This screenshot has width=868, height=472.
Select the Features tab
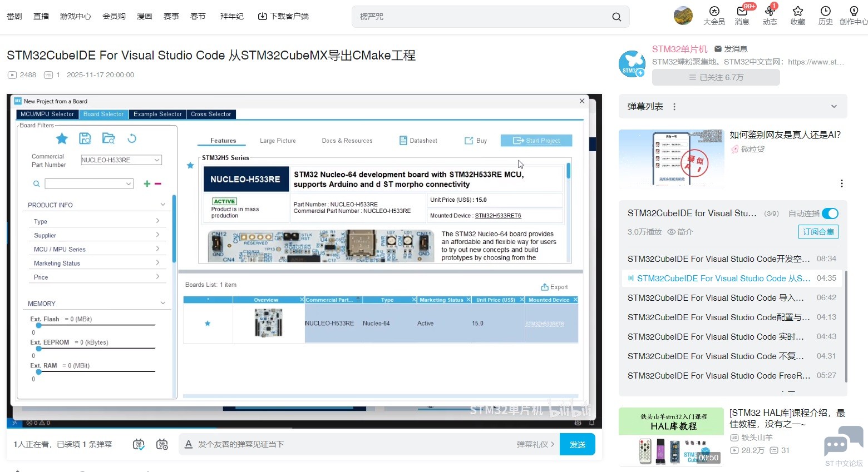pos(223,141)
